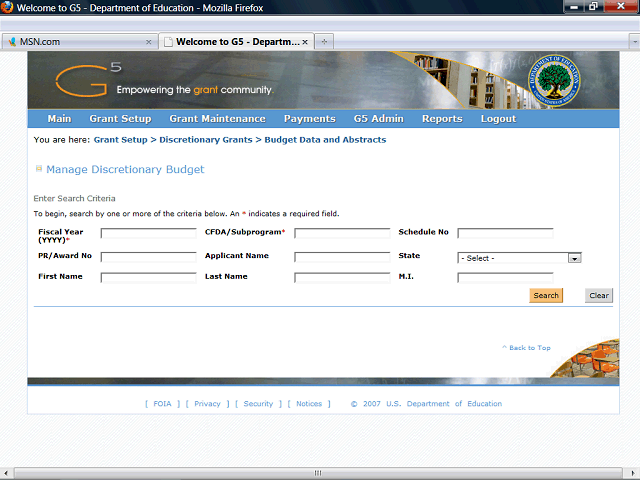Click the horizontal scrollbar thumb
This screenshot has height=480, width=640.
318,473
